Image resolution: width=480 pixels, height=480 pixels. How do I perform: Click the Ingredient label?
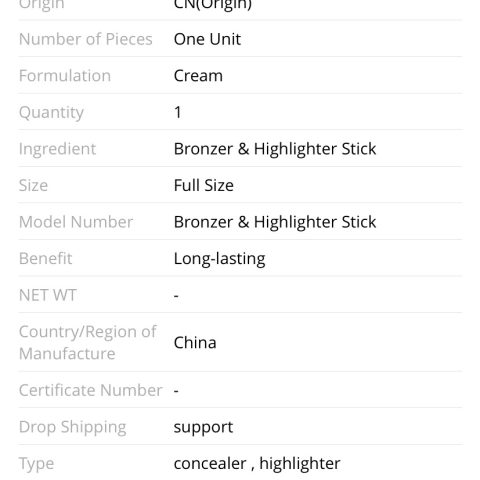(57, 149)
